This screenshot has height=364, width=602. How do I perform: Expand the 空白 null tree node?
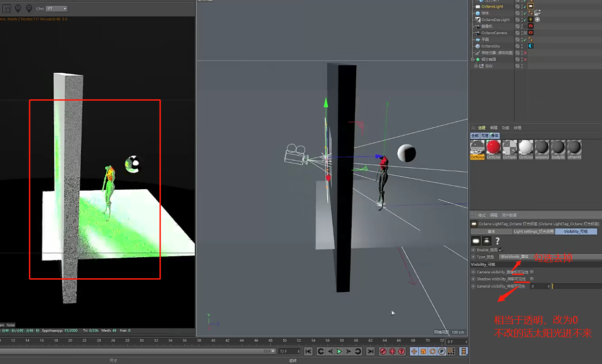click(x=476, y=66)
